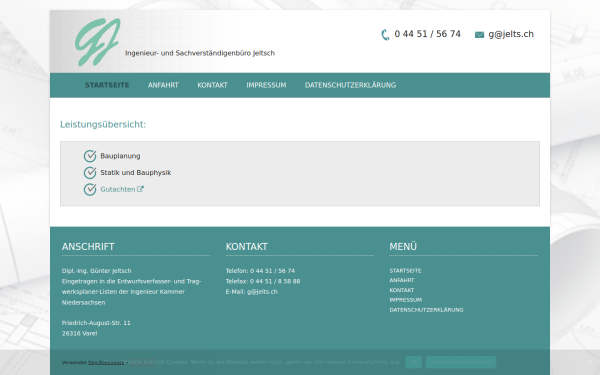Click the Dipl.-Ing. Günter Jeltsch text

(96, 271)
